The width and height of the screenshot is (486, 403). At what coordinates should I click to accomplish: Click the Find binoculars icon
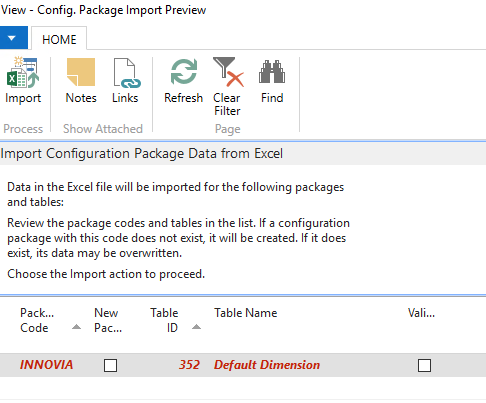(272, 72)
